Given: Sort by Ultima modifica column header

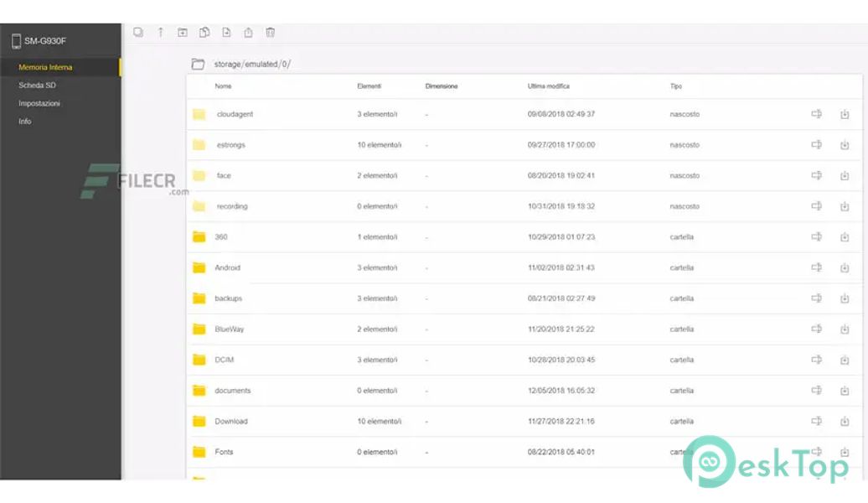Looking at the screenshot, I should [549, 86].
